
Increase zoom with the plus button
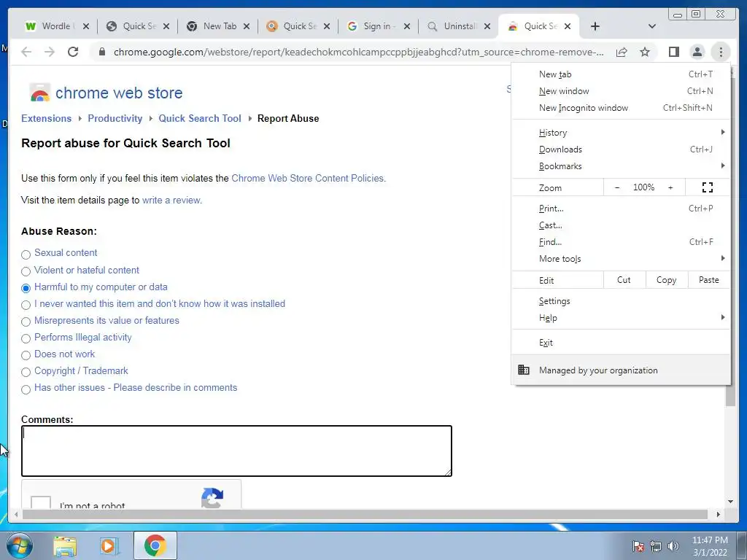click(670, 187)
